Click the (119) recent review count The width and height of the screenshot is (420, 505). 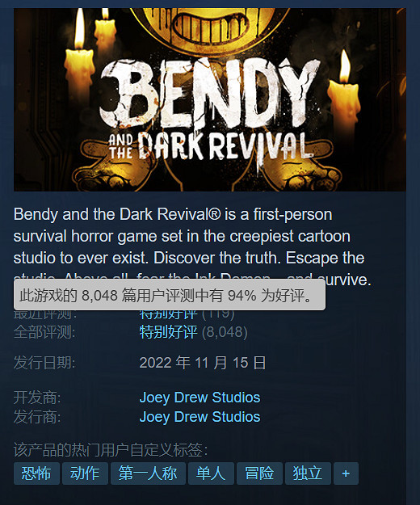(218, 314)
